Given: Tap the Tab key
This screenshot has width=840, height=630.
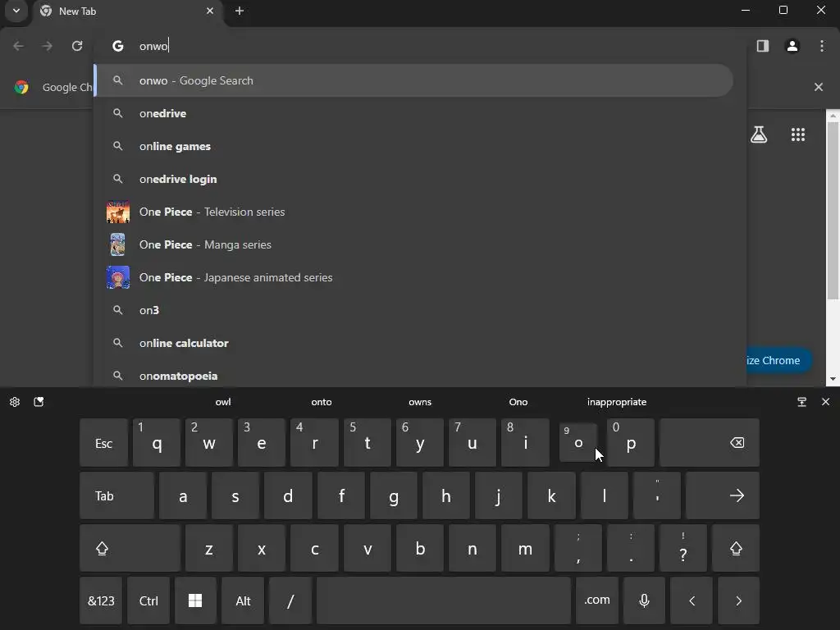Looking at the screenshot, I should [x=116, y=495].
